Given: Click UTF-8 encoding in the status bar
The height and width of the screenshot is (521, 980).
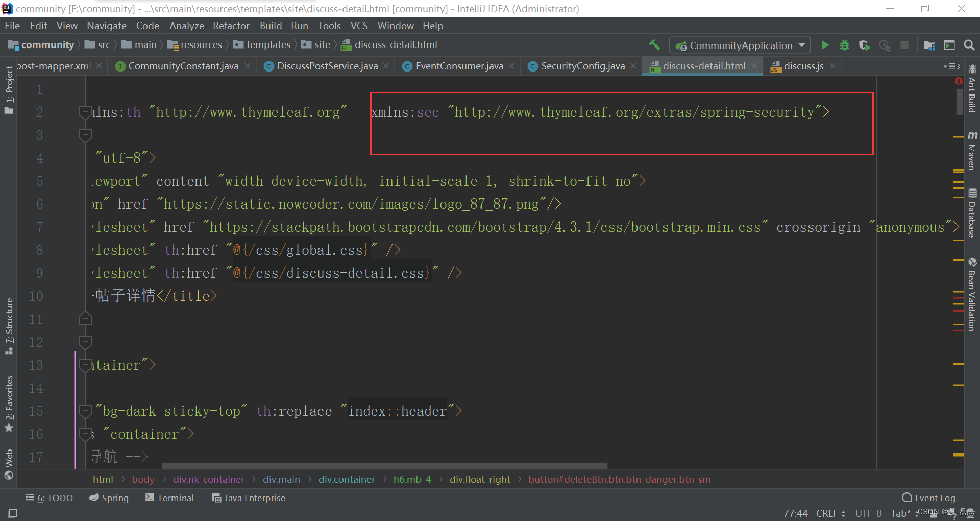Looking at the screenshot, I should [x=868, y=513].
